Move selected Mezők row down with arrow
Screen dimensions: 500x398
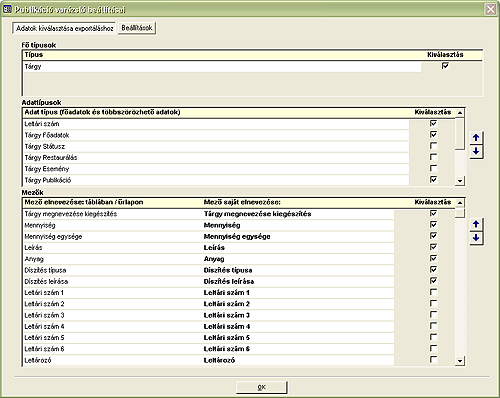tap(476, 238)
